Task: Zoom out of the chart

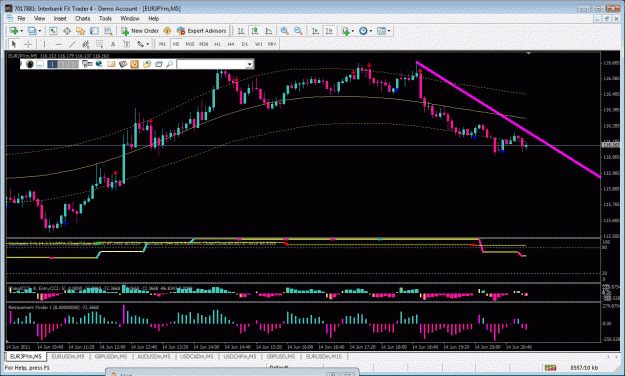Action: [x=298, y=31]
